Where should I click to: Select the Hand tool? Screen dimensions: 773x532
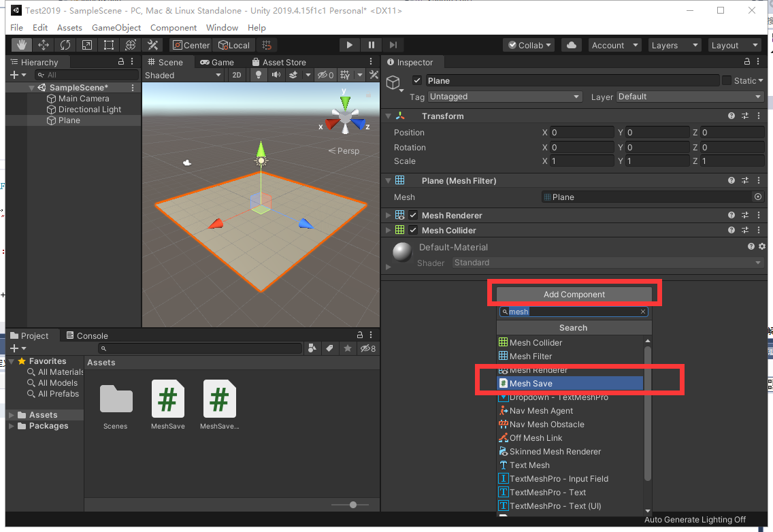point(21,45)
